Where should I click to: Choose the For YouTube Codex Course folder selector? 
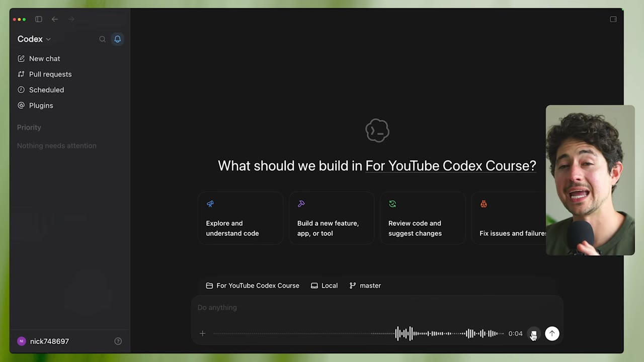pyautogui.click(x=253, y=286)
